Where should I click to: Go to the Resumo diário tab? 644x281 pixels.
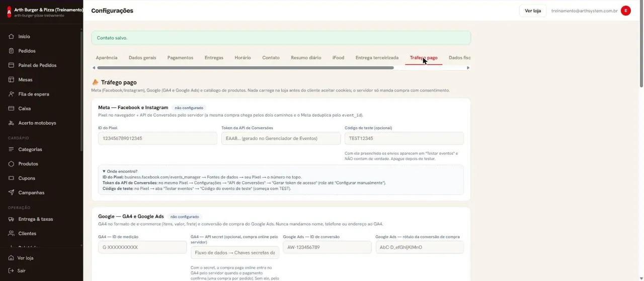[306, 58]
